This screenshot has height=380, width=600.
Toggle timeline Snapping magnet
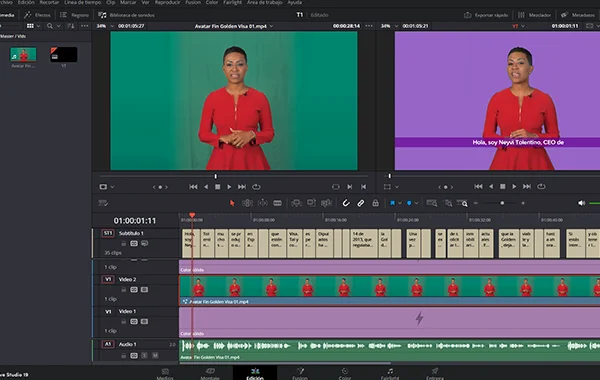[x=346, y=203]
